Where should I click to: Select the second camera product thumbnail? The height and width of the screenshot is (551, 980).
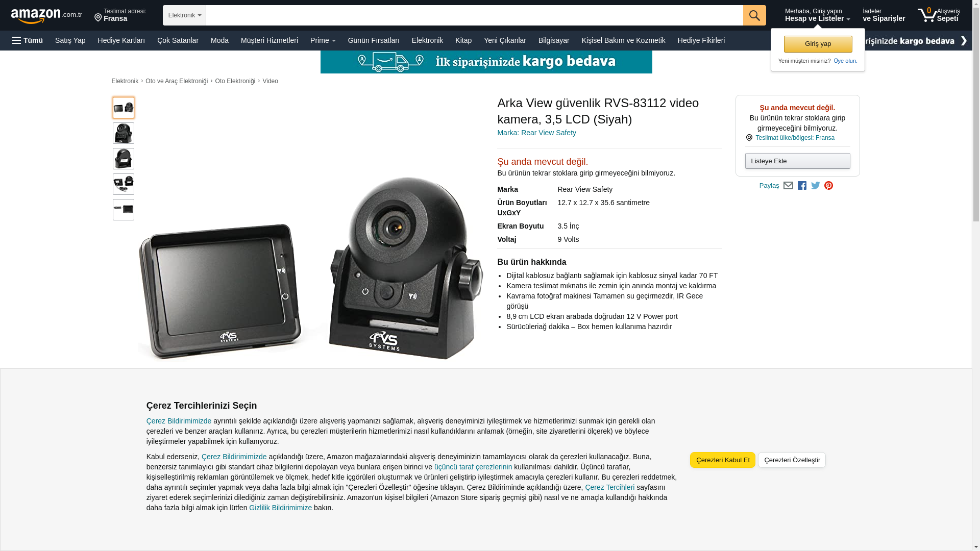(x=124, y=133)
